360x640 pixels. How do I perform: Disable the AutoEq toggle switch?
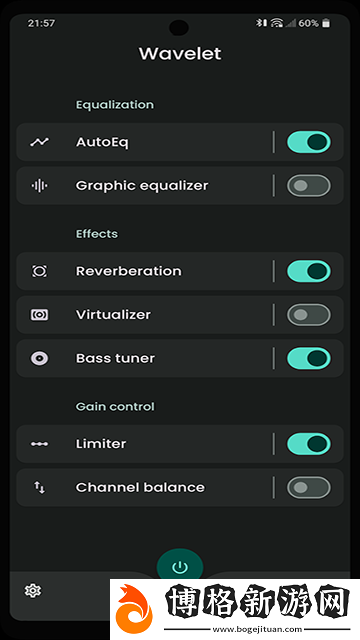(x=309, y=142)
